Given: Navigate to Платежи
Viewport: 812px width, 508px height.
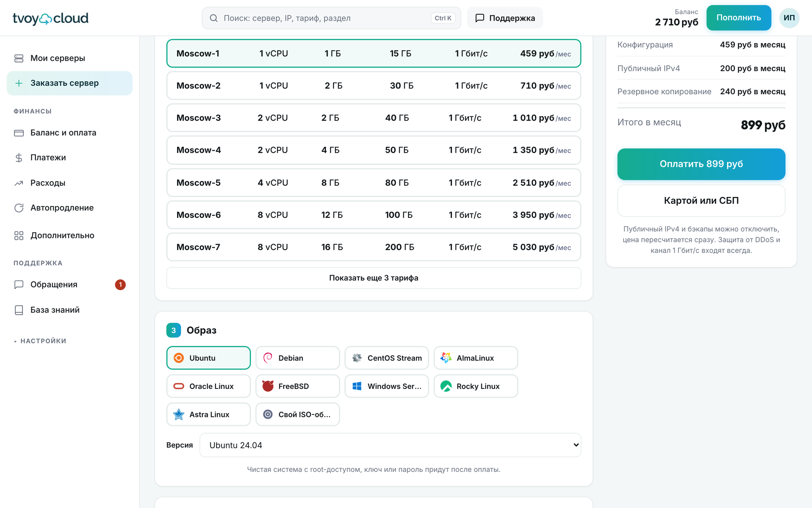Looking at the screenshot, I should pyautogui.click(x=69, y=158).
